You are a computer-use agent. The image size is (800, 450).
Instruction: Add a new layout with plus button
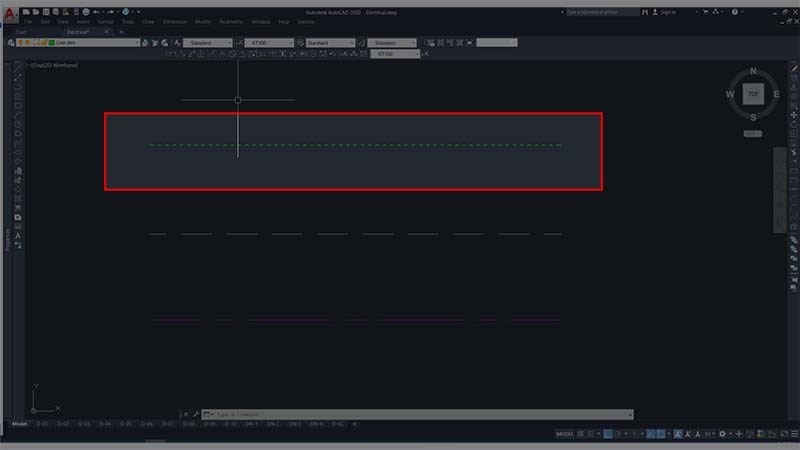[355, 424]
